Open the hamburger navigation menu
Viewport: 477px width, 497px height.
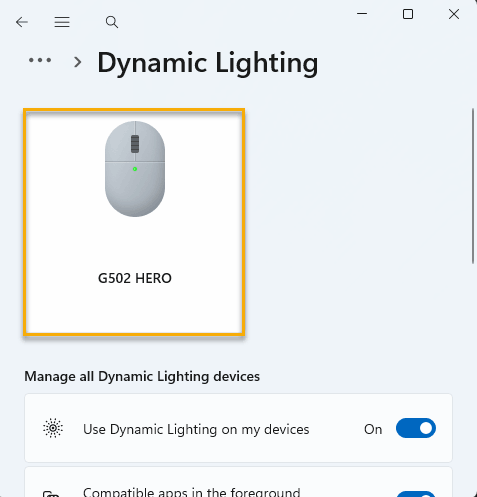[x=62, y=22]
